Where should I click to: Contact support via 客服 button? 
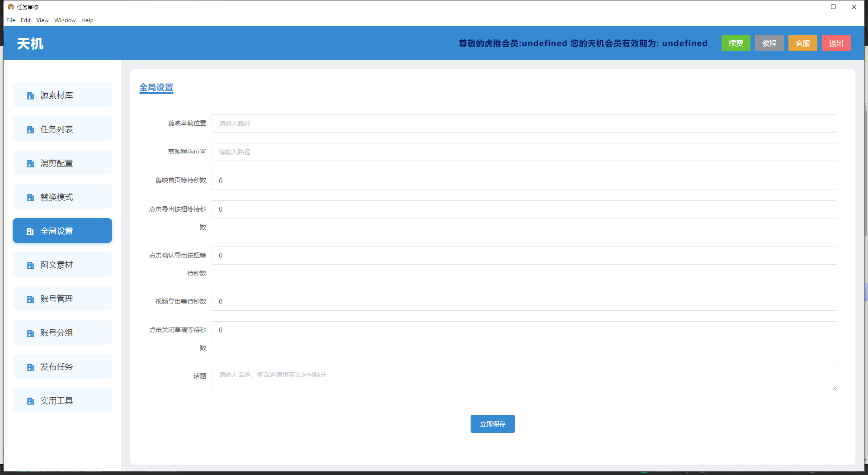pyautogui.click(x=802, y=43)
